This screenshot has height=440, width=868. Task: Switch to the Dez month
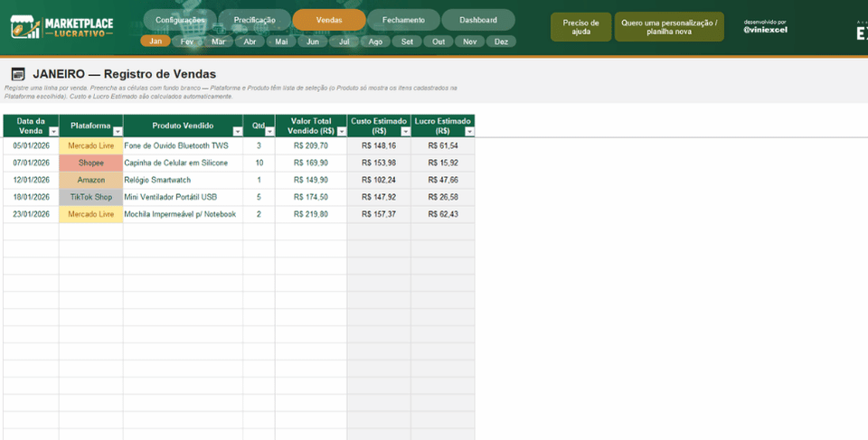point(501,42)
